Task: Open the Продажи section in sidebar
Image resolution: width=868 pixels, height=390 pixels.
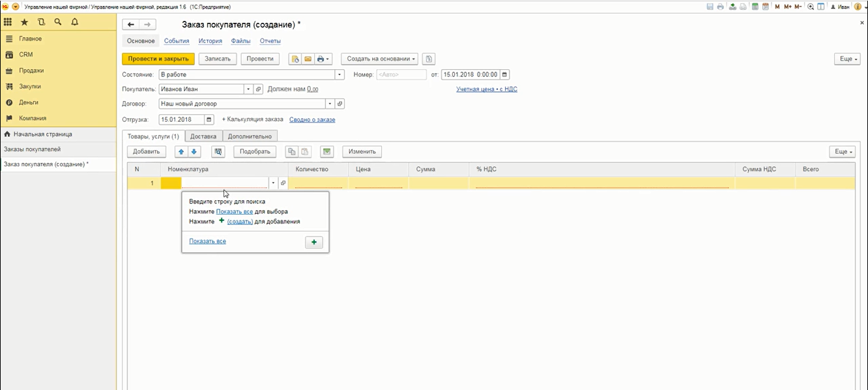Action: tap(31, 70)
